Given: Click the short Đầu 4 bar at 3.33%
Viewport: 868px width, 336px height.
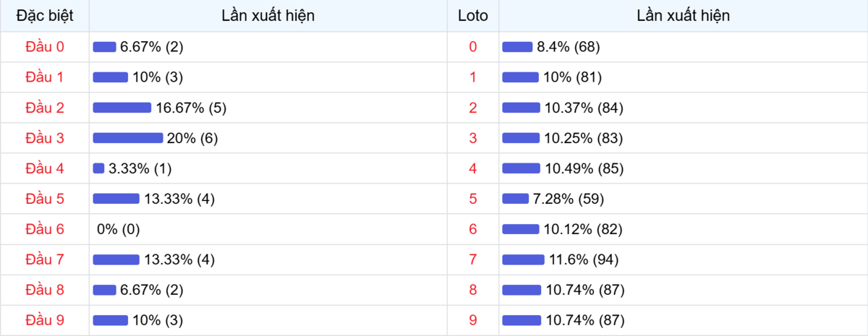Looking at the screenshot, I should coord(99,168).
